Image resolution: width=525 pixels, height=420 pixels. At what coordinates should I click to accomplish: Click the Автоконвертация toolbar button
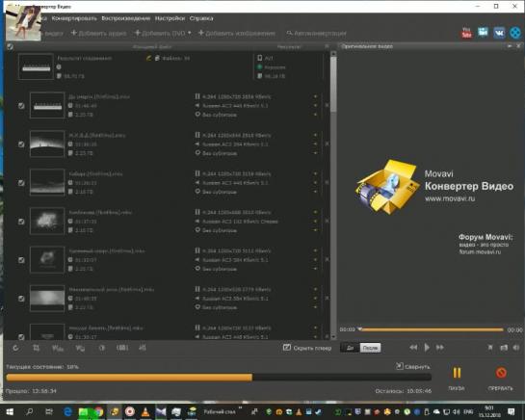316,33
